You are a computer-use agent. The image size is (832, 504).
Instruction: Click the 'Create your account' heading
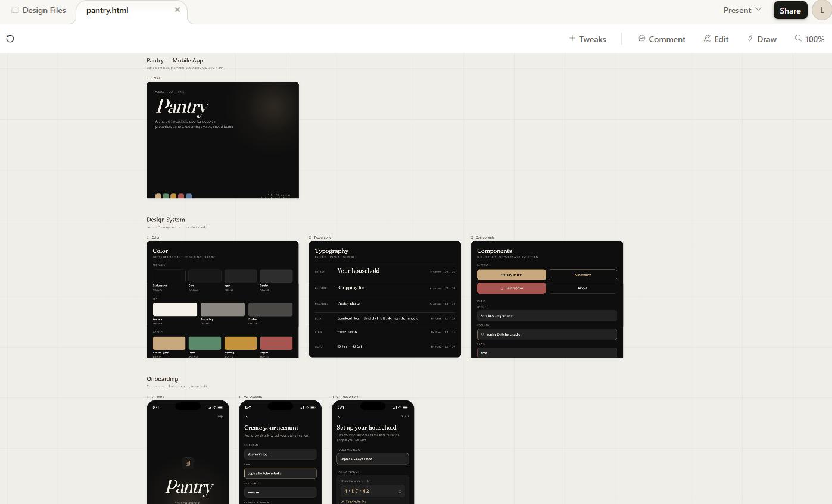point(272,428)
